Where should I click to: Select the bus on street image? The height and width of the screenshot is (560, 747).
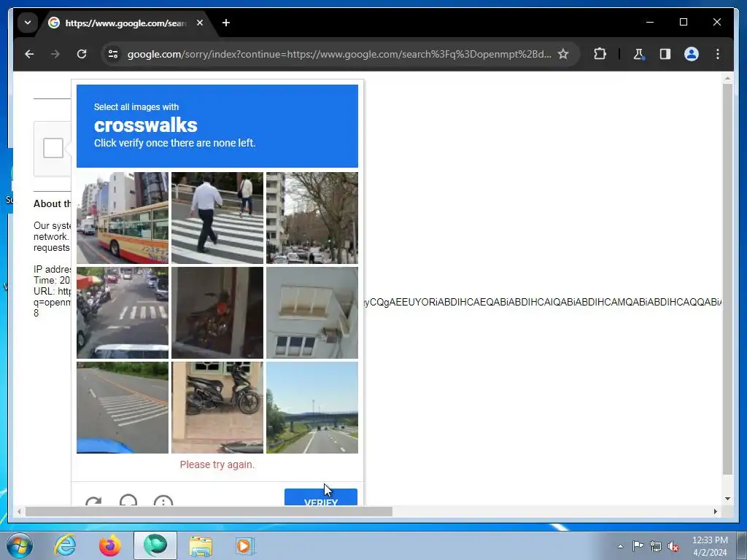[x=123, y=218]
